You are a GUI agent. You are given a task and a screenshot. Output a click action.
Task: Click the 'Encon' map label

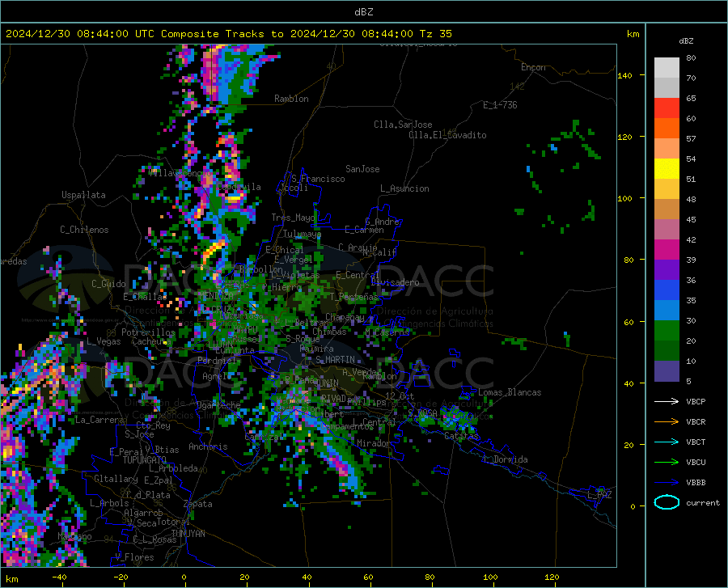533,67
